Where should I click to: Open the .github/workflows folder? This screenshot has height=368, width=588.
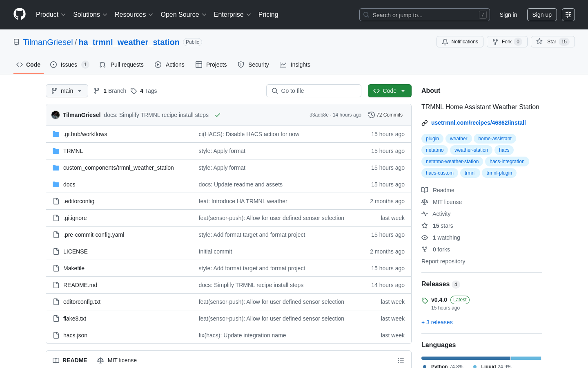pyautogui.click(x=85, y=134)
